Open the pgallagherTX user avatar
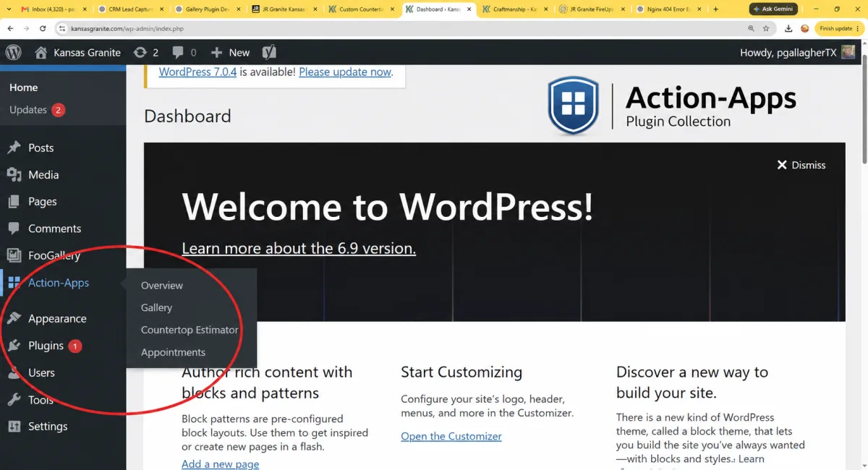Screen dimensions: 868x470 point(848,52)
